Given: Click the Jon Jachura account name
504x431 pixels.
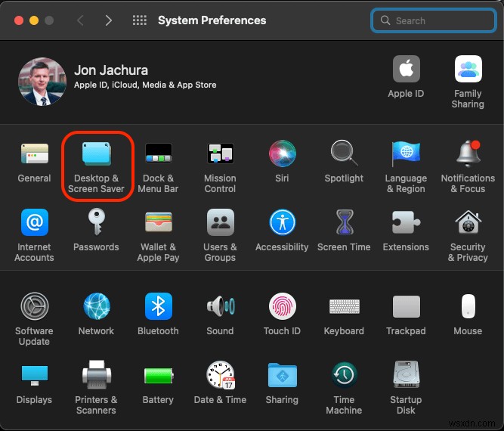Looking at the screenshot, I should (x=111, y=70).
